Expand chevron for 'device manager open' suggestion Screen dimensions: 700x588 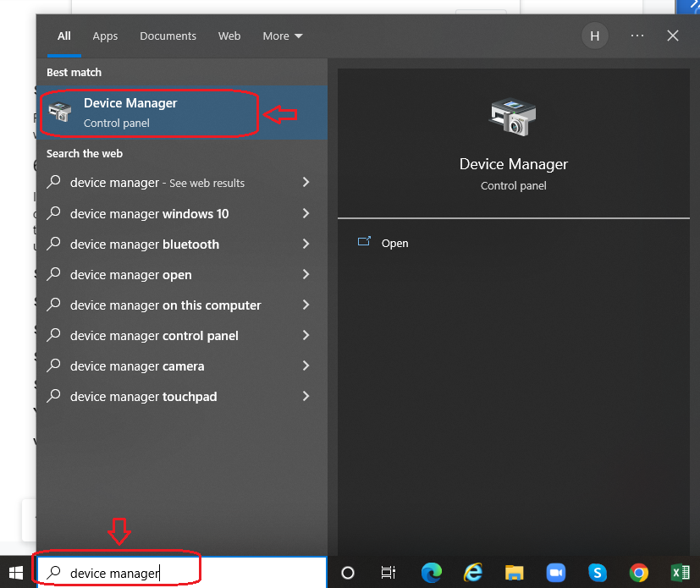click(306, 274)
